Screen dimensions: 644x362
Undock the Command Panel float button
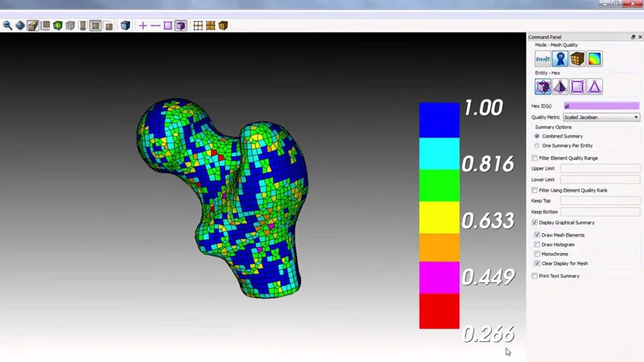[633, 37]
